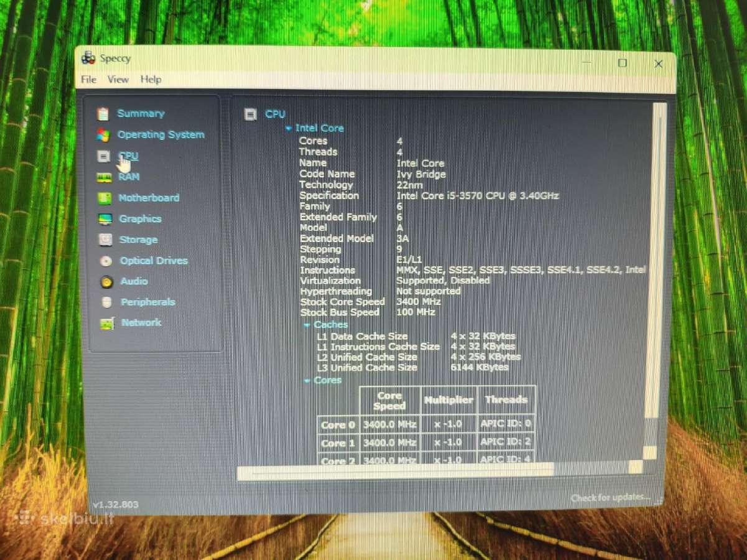Click the Intel Core i5-3570 specification text
The image size is (747, 560).
tap(477, 196)
